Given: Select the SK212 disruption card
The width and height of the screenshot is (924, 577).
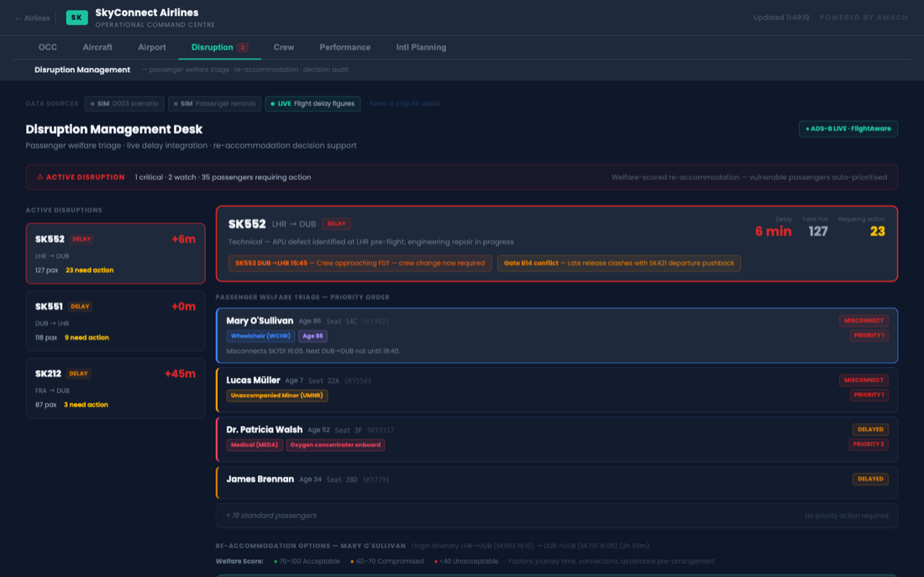Looking at the screenshot, I should coord(116,388).
